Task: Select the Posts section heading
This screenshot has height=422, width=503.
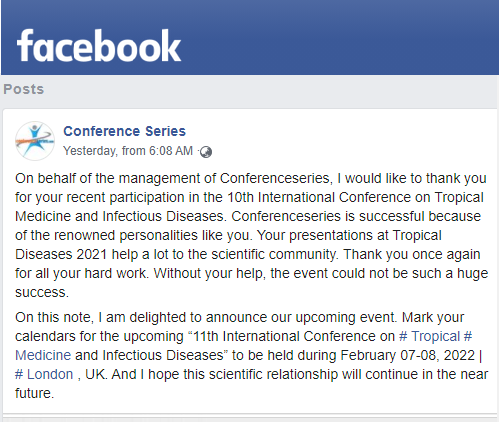Action: click(x=24, y=89)
